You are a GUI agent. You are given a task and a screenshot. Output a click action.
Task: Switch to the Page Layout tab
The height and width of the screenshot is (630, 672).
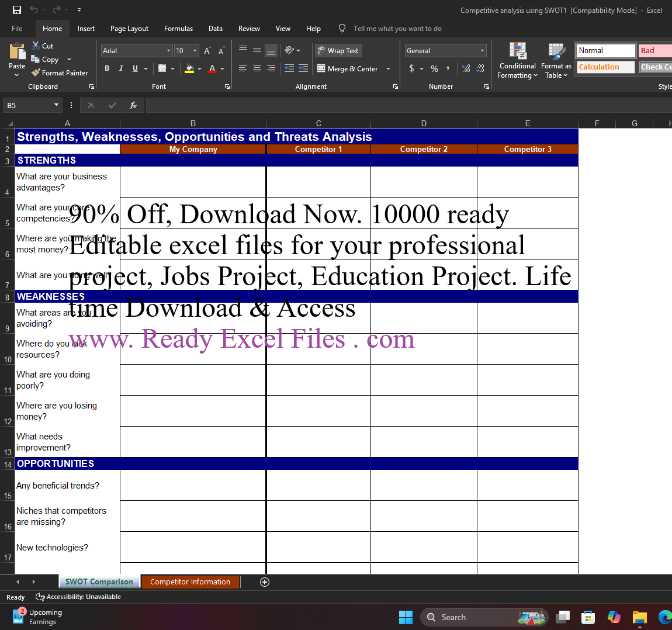click(x=129, y=28)
